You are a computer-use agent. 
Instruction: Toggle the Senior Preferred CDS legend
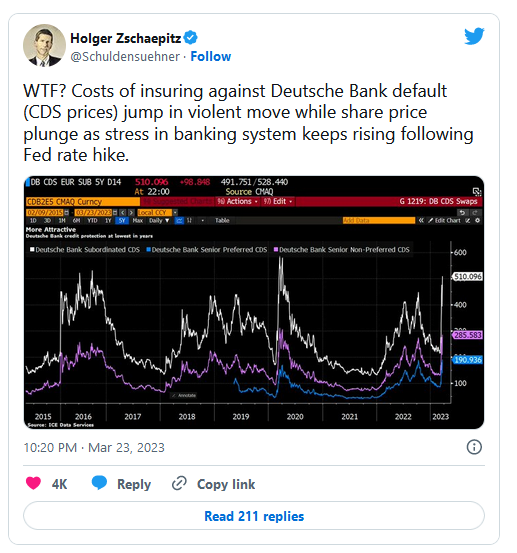point(207,250)
